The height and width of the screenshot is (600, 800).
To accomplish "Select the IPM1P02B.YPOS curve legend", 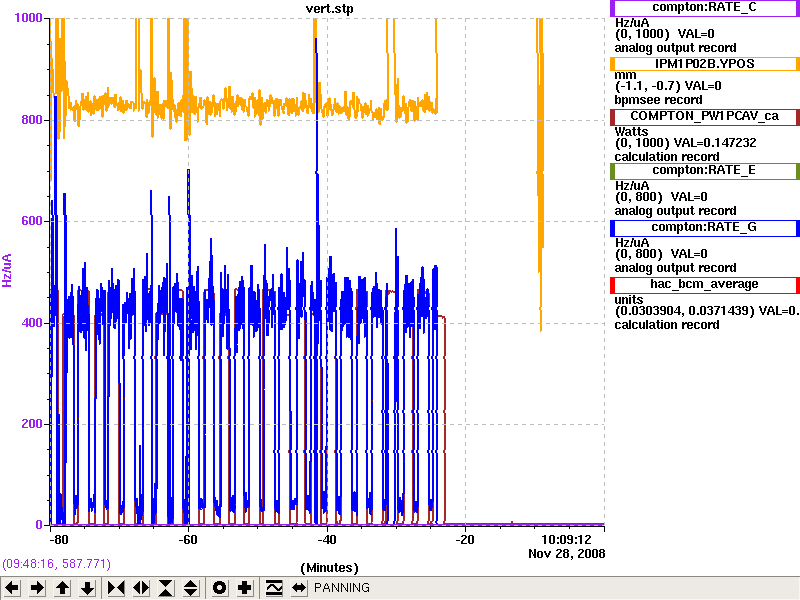I will (705, 64).
